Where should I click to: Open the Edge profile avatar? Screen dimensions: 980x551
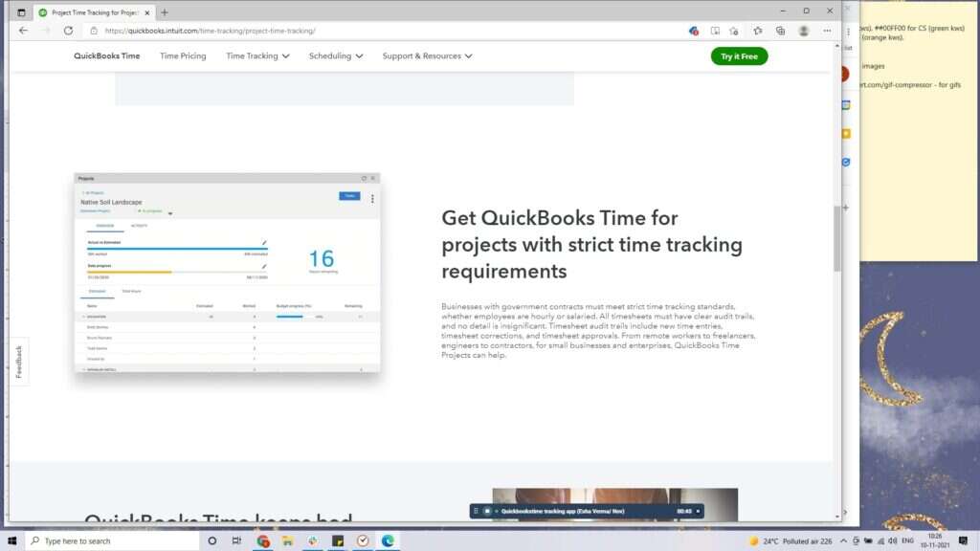click(x=804, y=30)
